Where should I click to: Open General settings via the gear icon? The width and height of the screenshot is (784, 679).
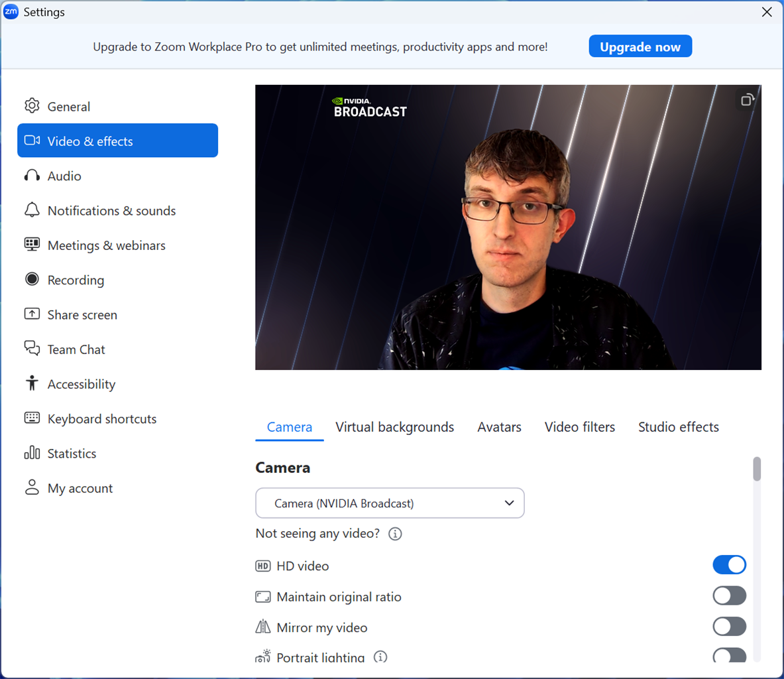32,106
